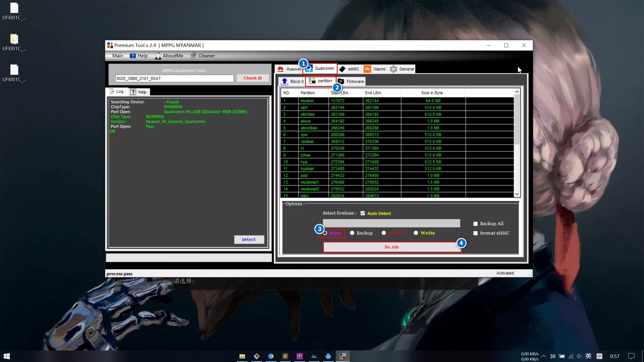The height and width of the screenshot is (362, 644).
Task: Click the Xiaomi Mi logo icon
Action: (x=367, y=69)
